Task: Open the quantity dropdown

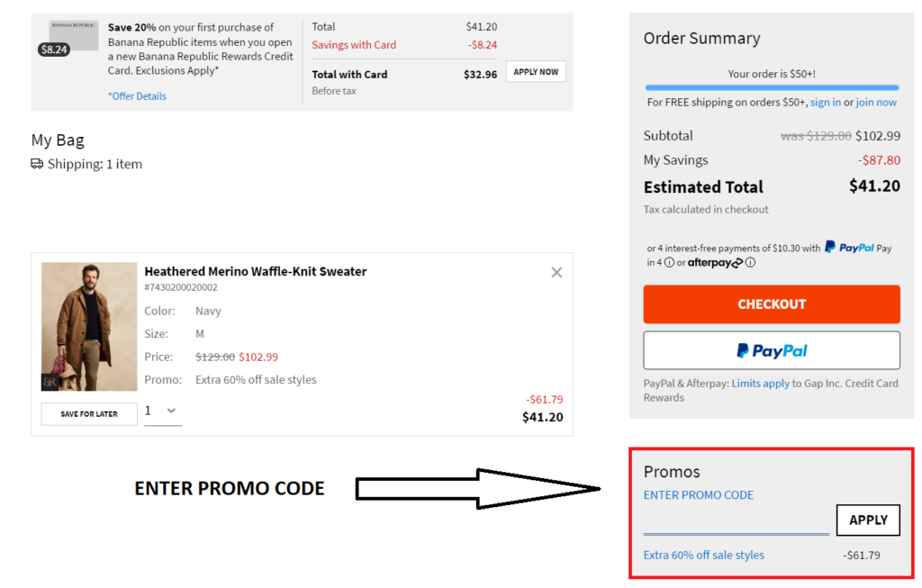Action: [163, 411]
